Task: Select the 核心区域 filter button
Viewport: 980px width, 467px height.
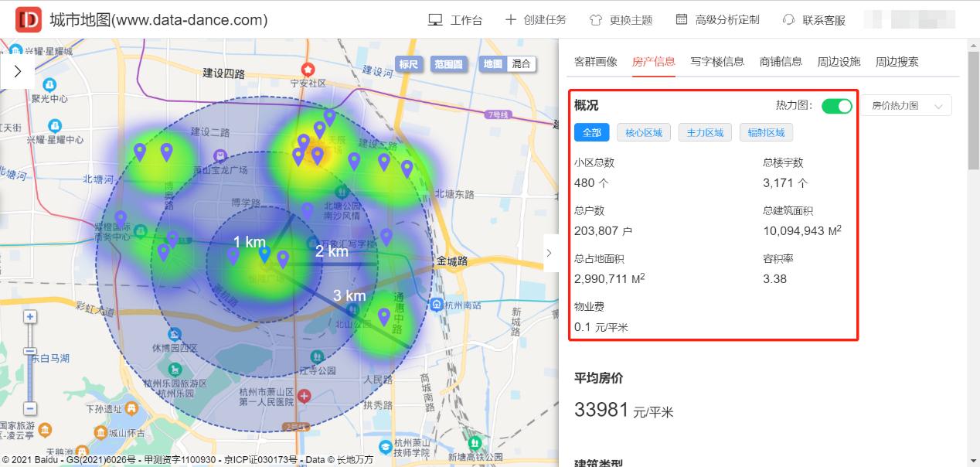Action: [643, 132]
